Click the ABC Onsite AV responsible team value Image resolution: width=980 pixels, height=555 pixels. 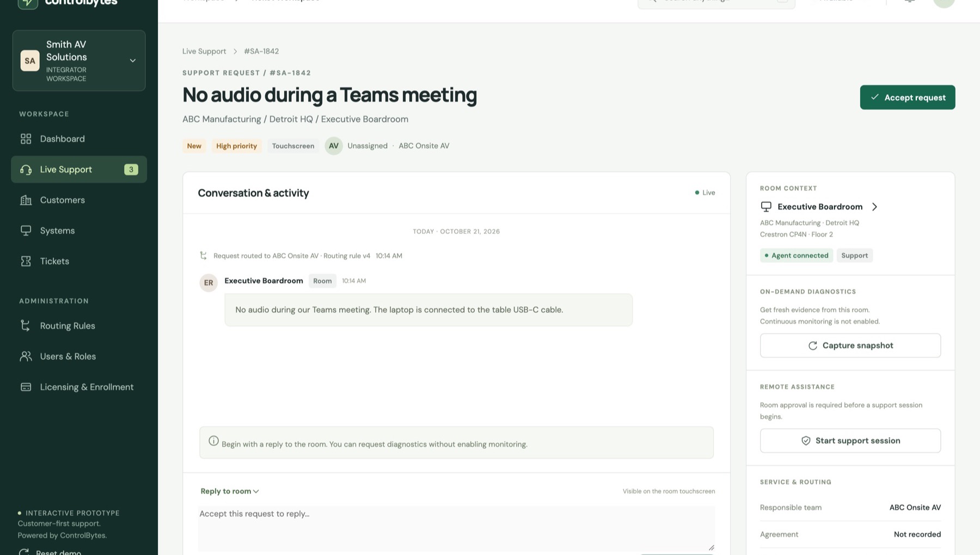pos(915,508)
